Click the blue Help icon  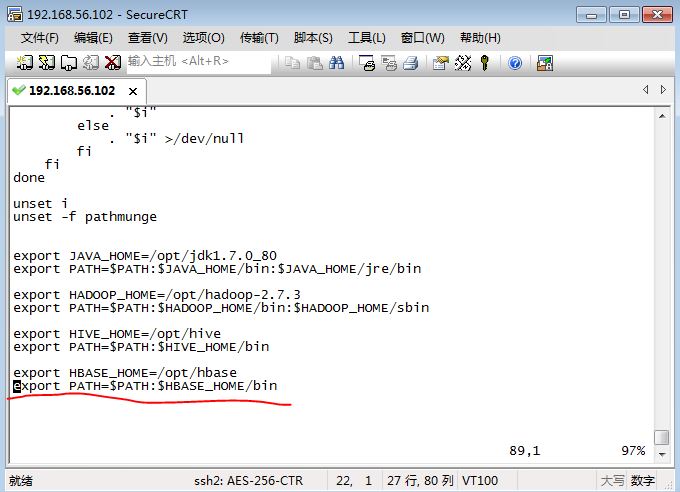(x=515, y=63)
